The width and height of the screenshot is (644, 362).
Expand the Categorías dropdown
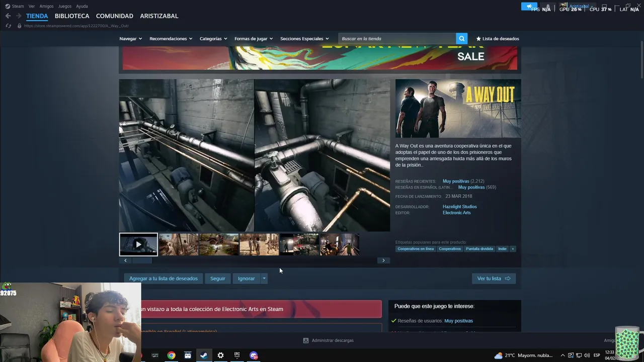[213, 39]
